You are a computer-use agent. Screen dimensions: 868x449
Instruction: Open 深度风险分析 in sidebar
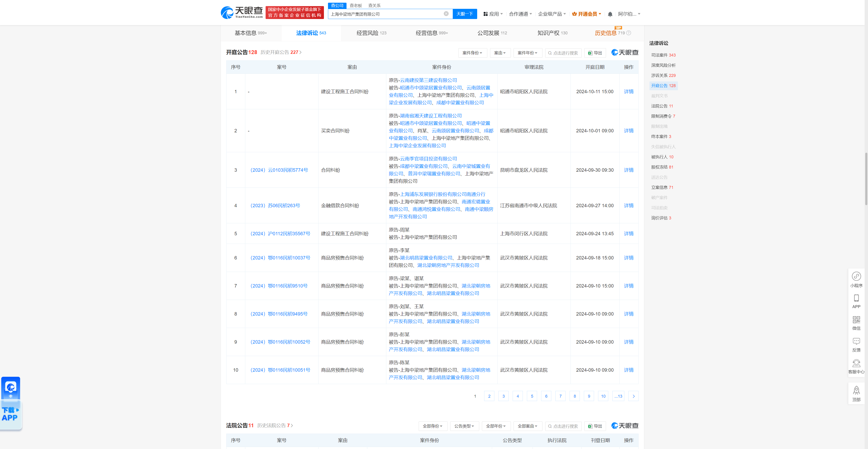point(663,65)
